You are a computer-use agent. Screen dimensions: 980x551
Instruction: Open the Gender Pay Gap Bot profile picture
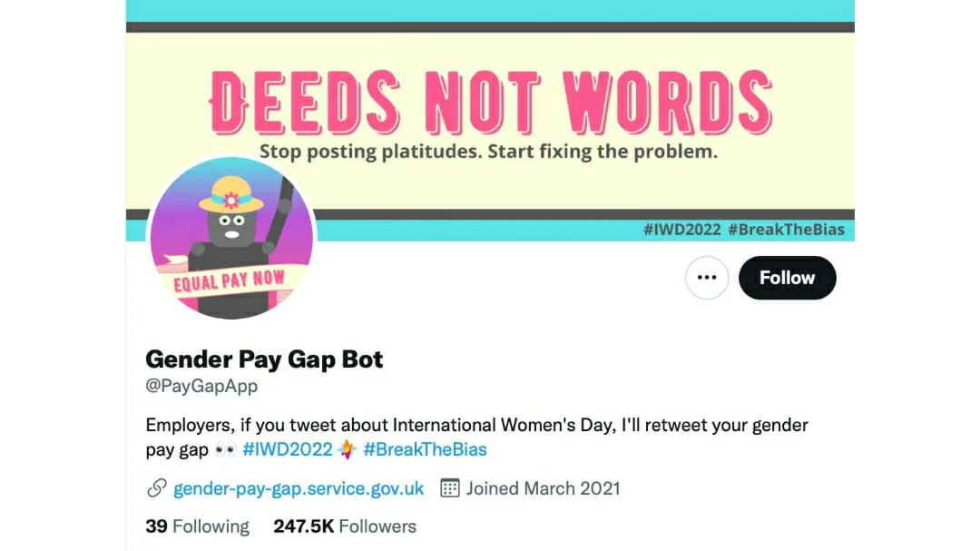(x=231, y=238)
